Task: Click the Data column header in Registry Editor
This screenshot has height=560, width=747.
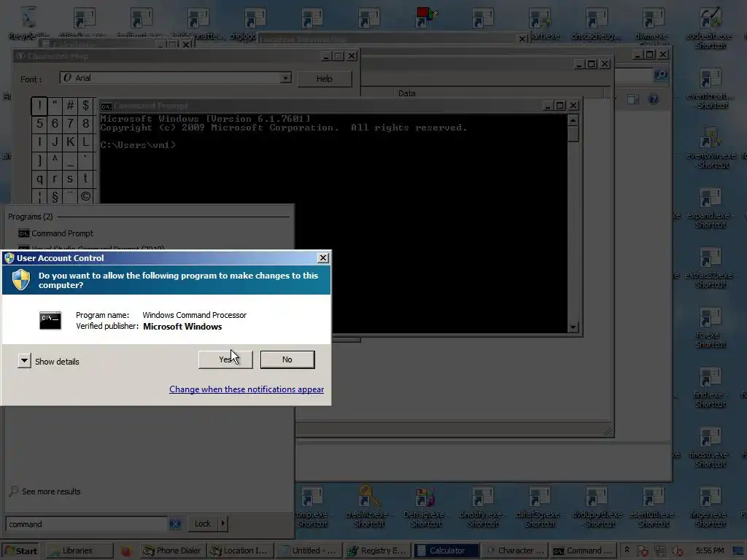Action: click(406, 93)
